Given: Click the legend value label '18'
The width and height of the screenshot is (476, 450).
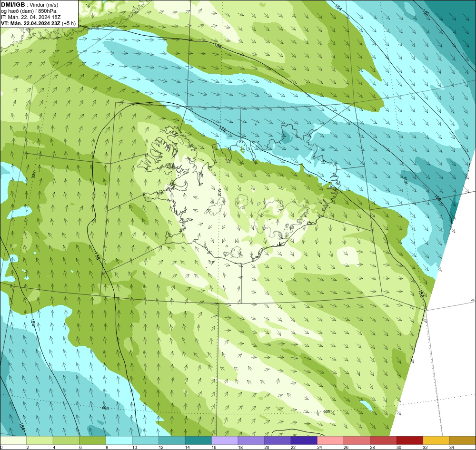Looking at the screenshot, I should [240, 447].
